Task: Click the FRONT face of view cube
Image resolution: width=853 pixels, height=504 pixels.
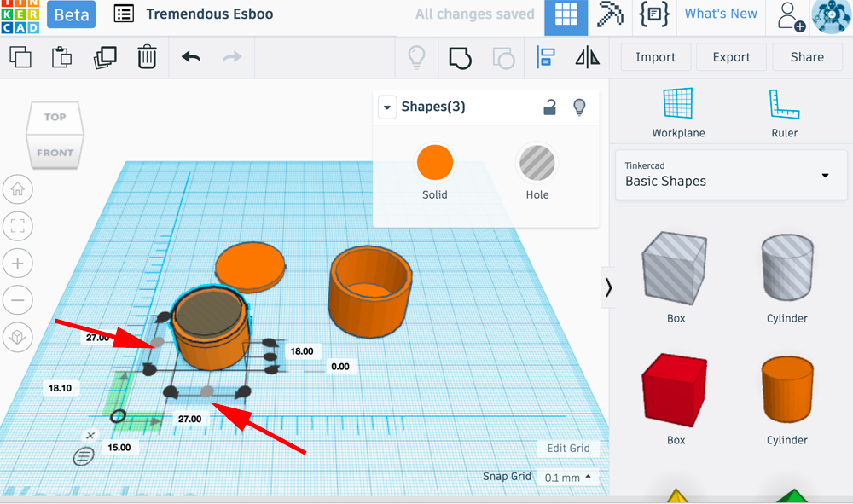Action: (x=55, y=153)
